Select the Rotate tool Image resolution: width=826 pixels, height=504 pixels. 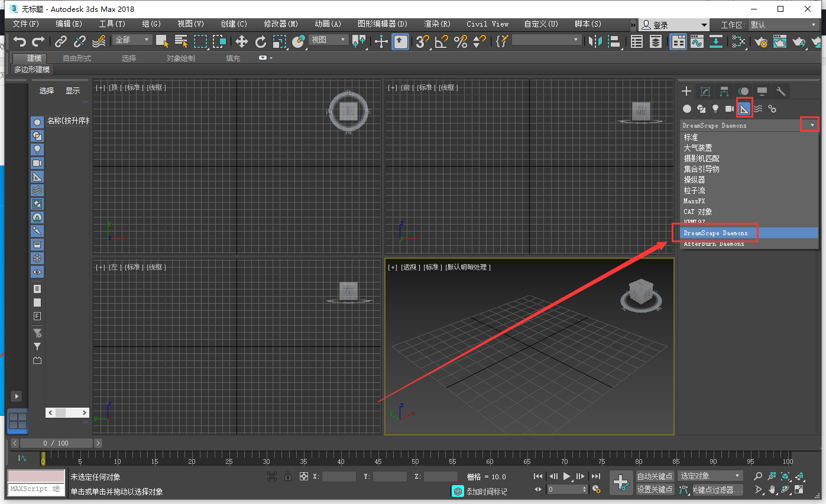tap(261, 41)
